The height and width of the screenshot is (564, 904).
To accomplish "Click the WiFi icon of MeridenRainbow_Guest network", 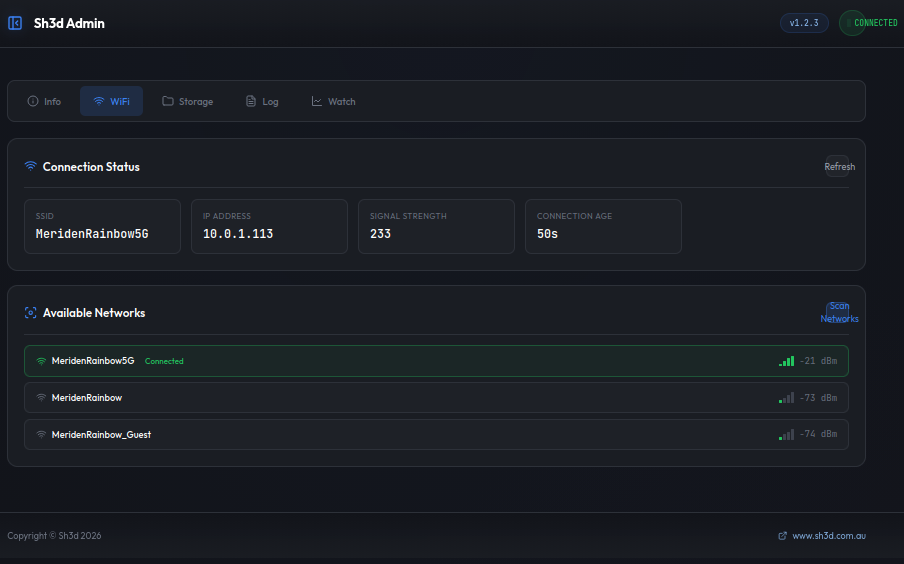I will click(41, 435).
